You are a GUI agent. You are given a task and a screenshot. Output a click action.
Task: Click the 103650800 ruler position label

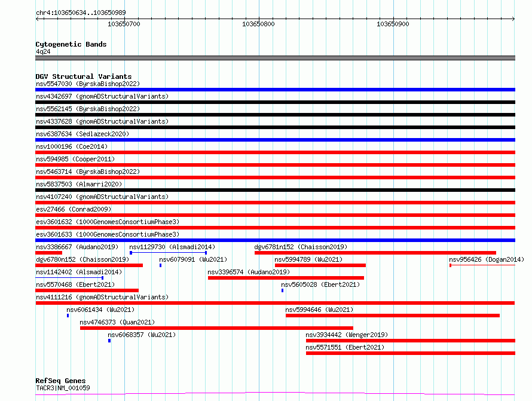[258, 24]
